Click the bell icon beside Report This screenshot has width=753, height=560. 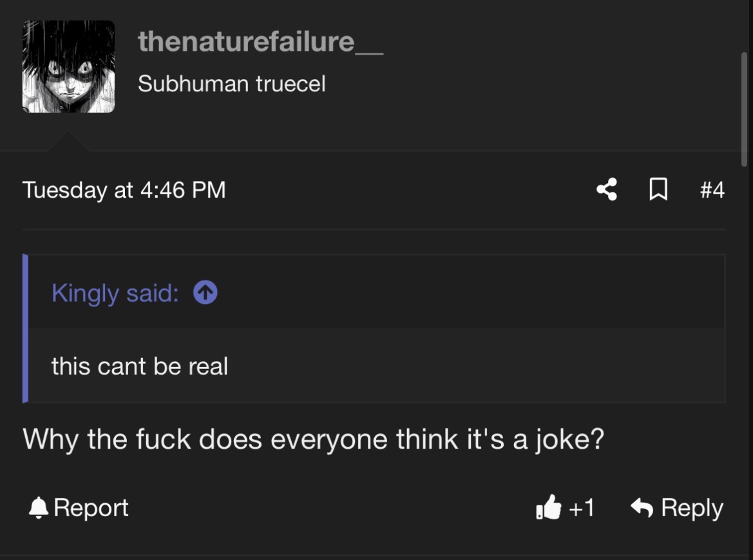click(39, 508)
